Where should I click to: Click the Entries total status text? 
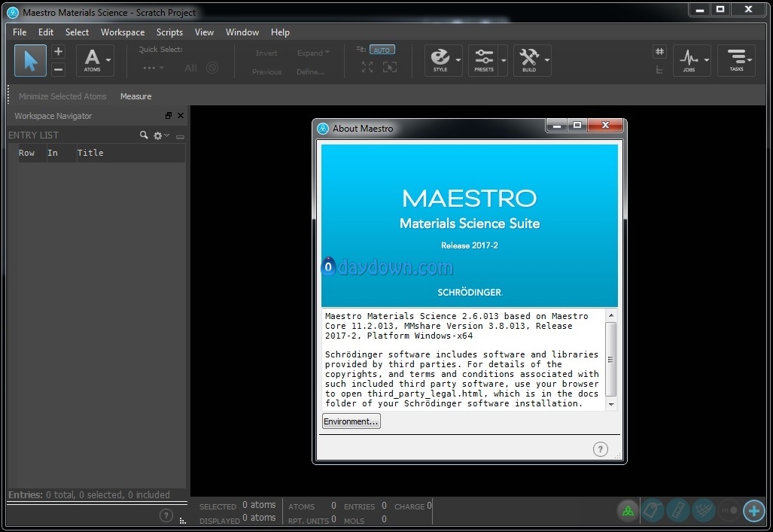tap(90, 494)
